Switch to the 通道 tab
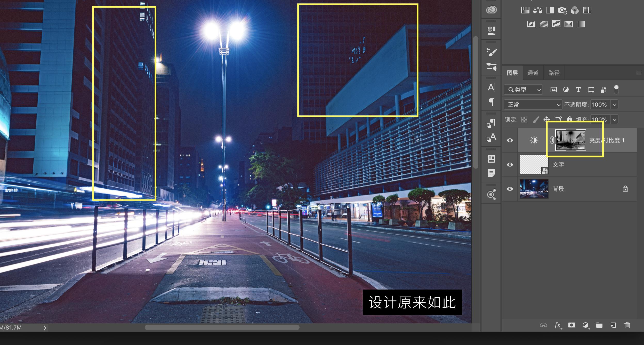644x345 pixels. (x=533, y=73)
